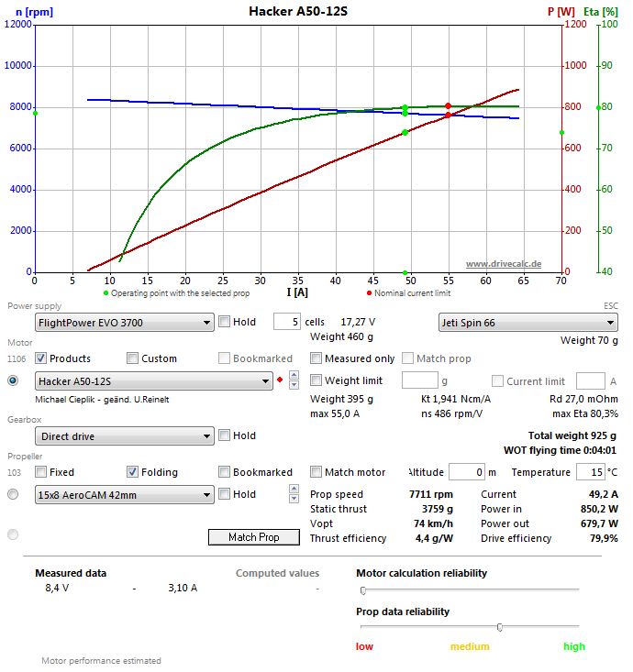Viewport: 633px width, 672px height.
Task: Click the green operating point marker on the current axis
Action: 405,272
